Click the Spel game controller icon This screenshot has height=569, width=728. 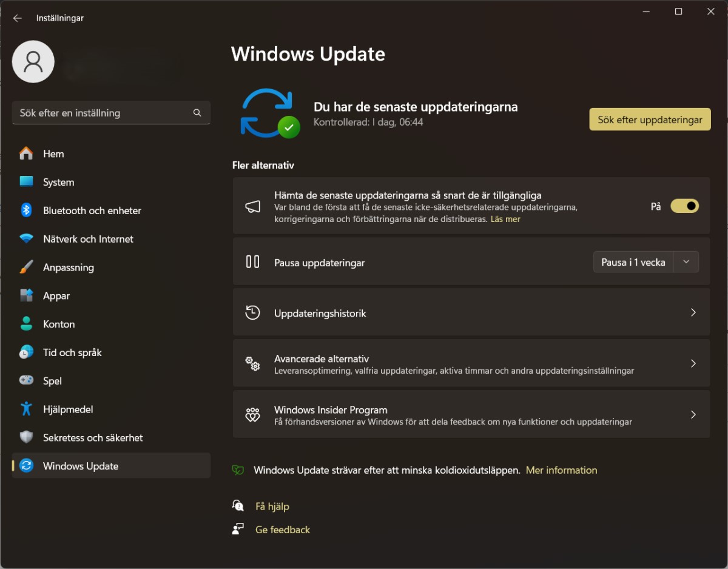(x=26, y=381)
